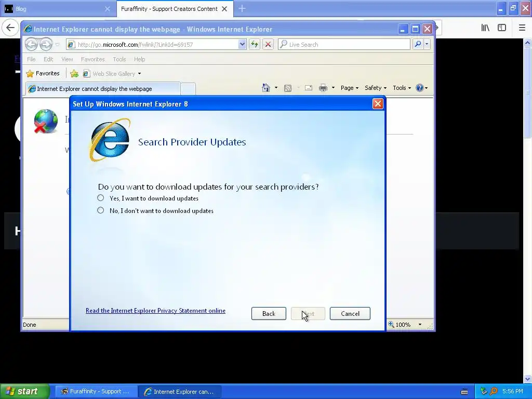Viewport: 532px width, 399px height.
Task: Open the Windows Start menu
Action: pyautogui.click(x=25, y=391)
